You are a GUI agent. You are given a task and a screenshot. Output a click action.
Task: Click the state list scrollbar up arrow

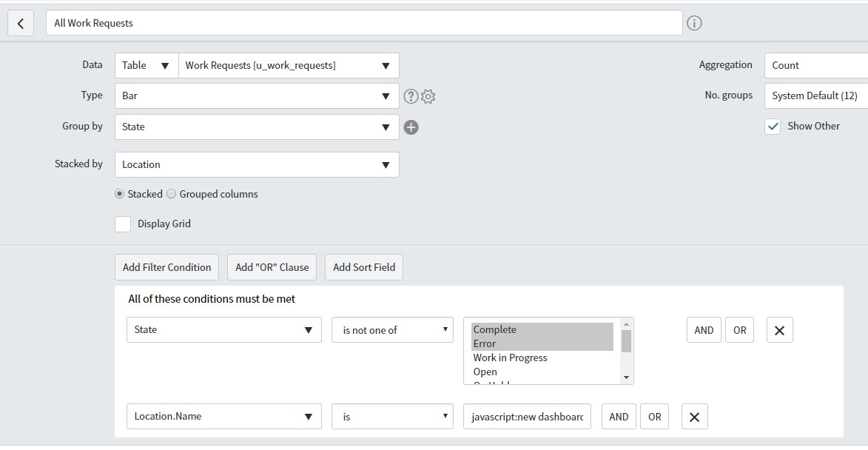coord(626,324)
